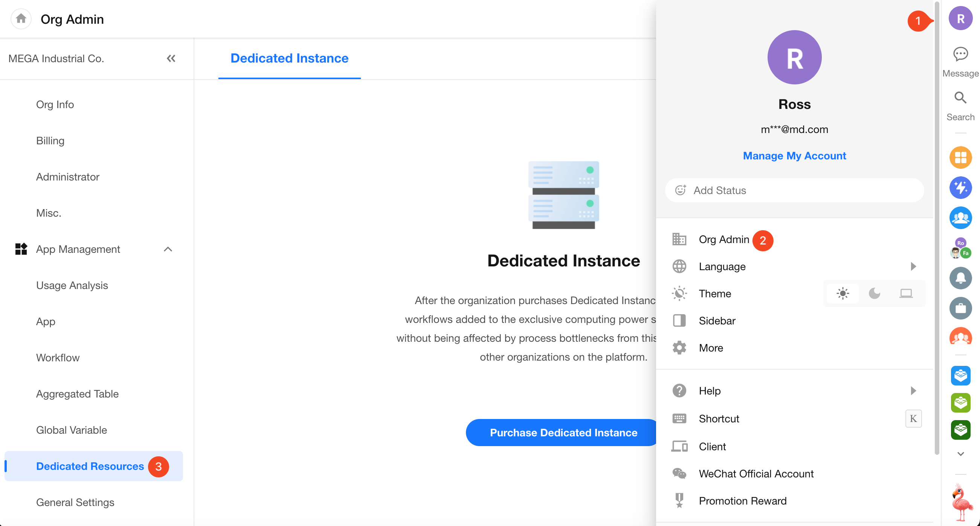Click the Search magnifier icon
The image size is (980, 526).
[960, 98]
